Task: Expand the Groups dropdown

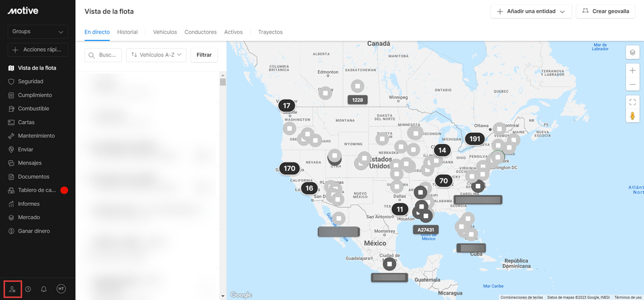Action: (38, 32)
